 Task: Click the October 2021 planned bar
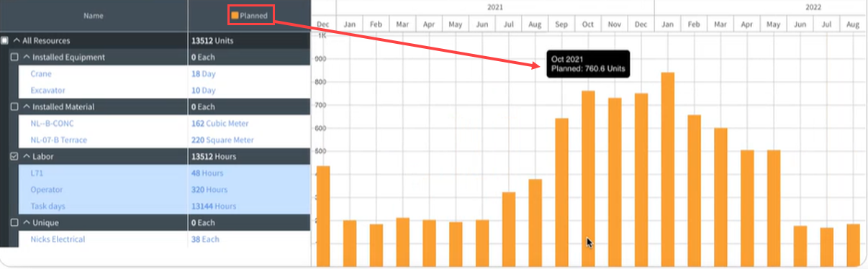588,178
